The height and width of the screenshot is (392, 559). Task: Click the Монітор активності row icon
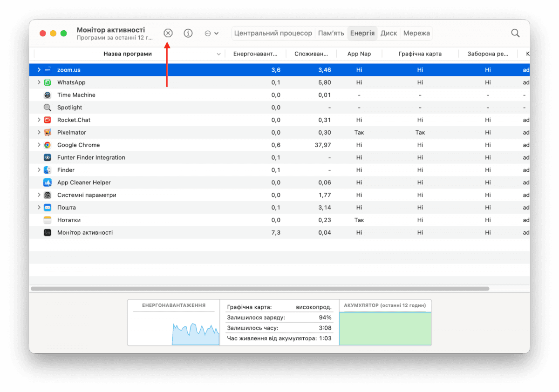pos(48,233)
